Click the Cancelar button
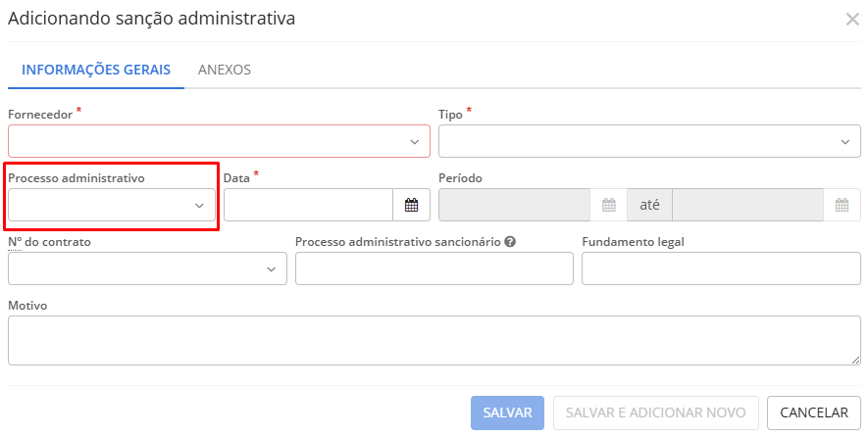The image size is (868, 436). click(814, 412)
